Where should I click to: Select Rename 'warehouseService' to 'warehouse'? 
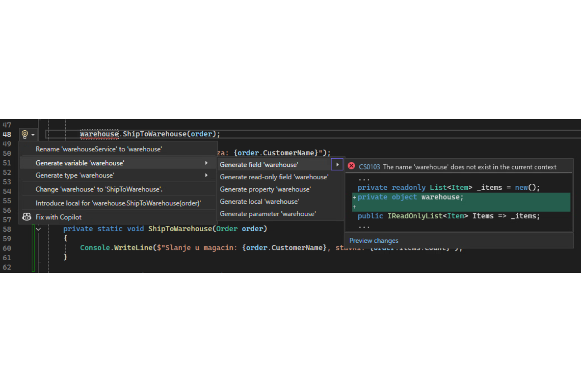pos(99,149)
